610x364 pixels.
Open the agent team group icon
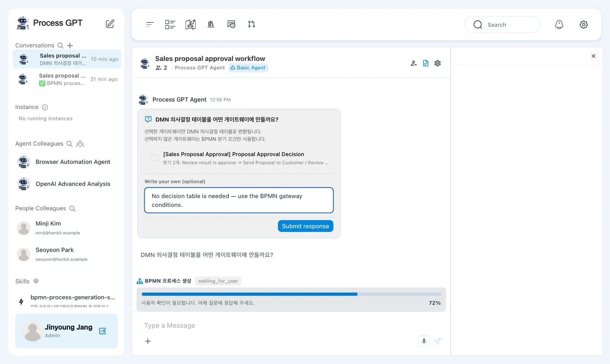click(80, 144)
